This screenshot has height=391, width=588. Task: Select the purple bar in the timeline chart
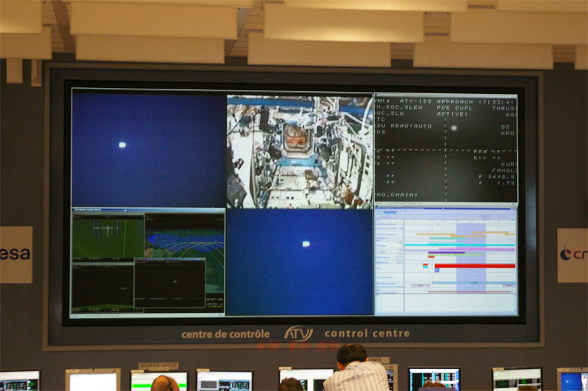tap(447, 252)
